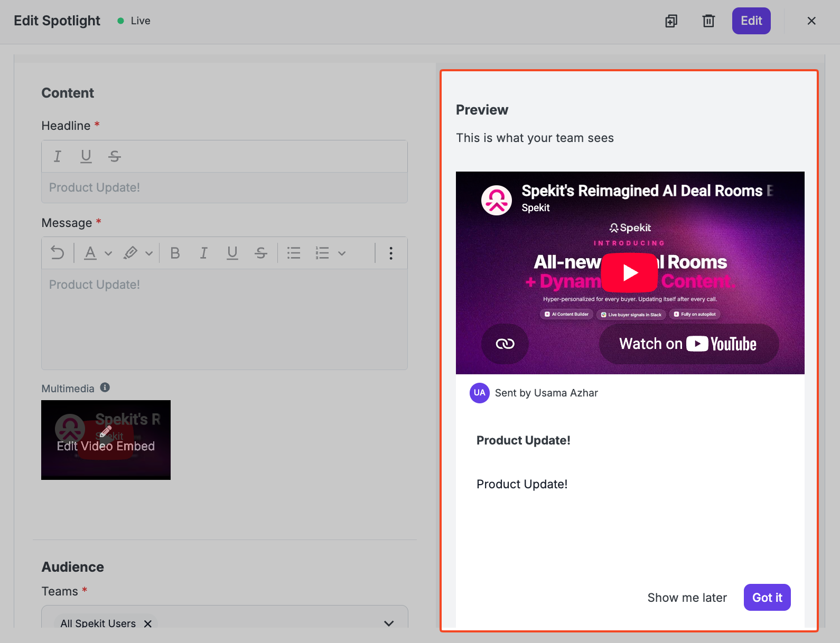Click the Live status indicator
This screenshot has width=840, height=643.
click(134, 21)
